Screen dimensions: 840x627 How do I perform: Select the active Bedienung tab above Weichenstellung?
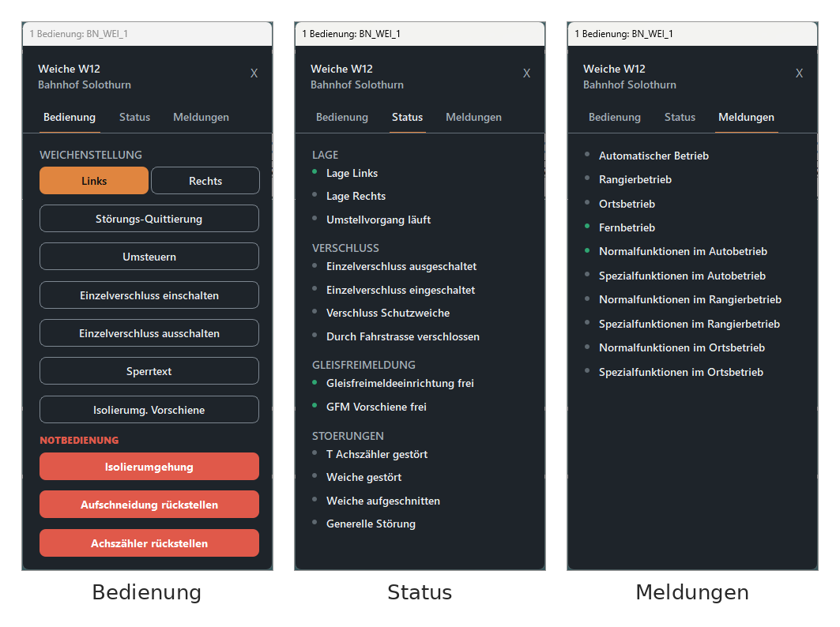click(70, 117)
